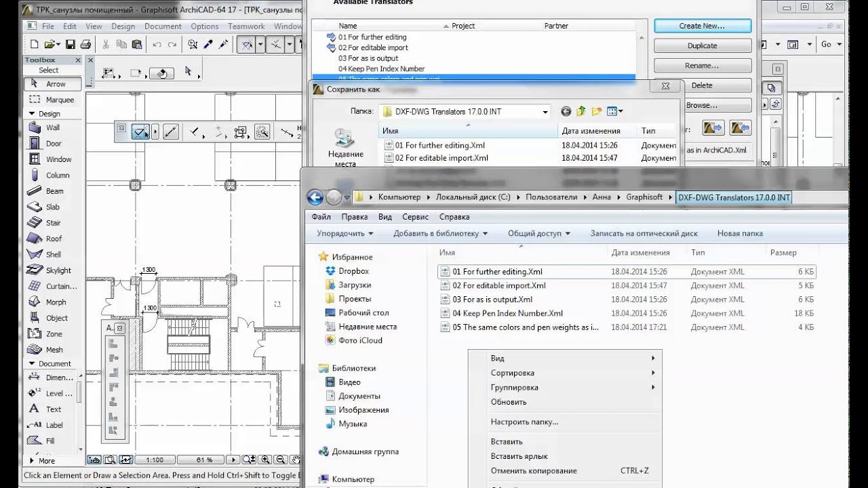This screenshot has height=488, width=868.
Task: Select the Mesh tool
Action: pyautogui.click(x=53, y=350)
